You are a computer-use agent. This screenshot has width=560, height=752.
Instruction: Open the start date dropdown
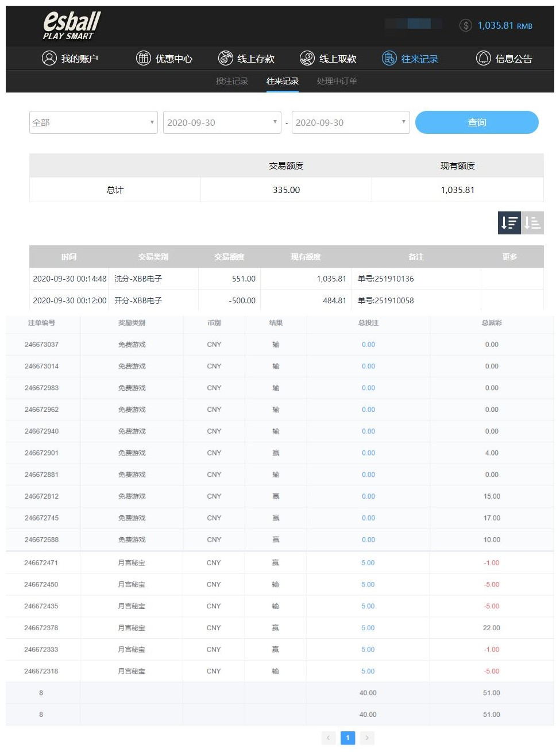coord(222,122)
